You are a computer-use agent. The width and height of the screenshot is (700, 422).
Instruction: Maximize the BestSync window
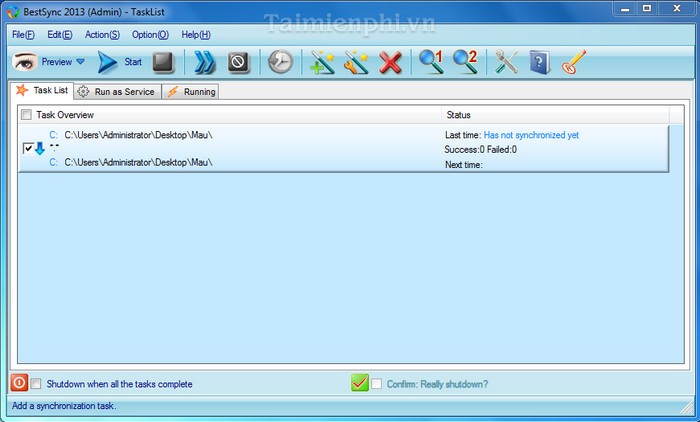647,9
